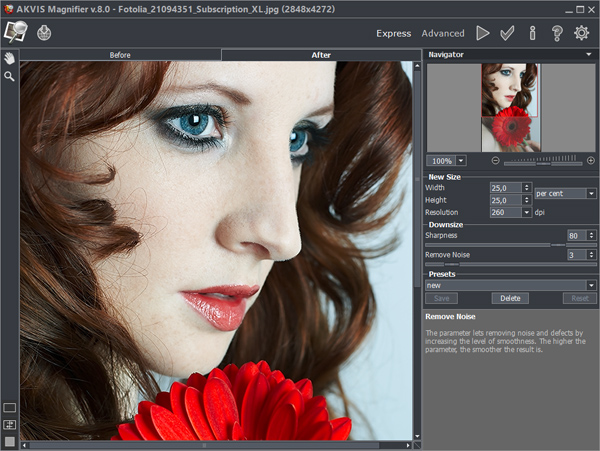Open the 'per cent' units dropdown
Viewport: 600px width, 451px height.
coord(591,194)
